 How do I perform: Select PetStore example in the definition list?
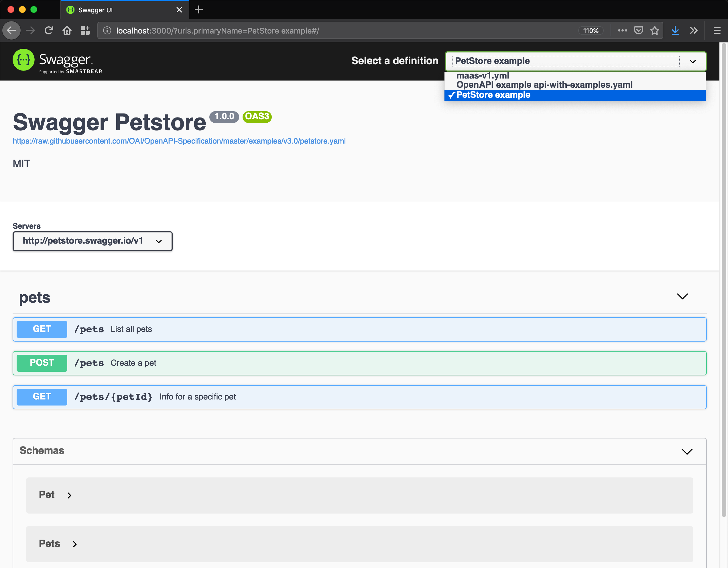pyautogui.click(x=575, y=95)
